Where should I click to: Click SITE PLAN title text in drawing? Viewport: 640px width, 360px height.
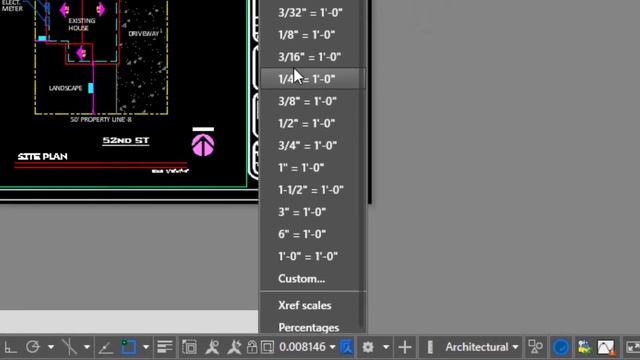pyautogui.click(x=42, y=156)
